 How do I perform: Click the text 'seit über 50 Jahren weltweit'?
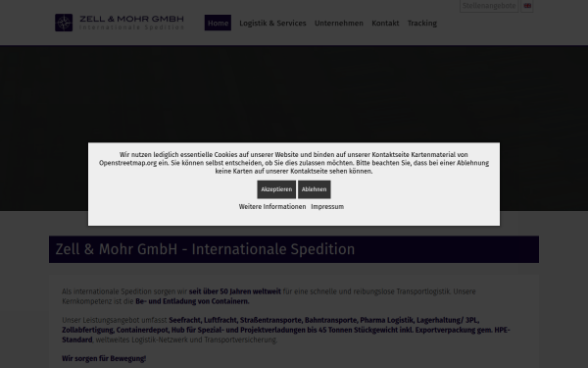(x=235, y=291)
